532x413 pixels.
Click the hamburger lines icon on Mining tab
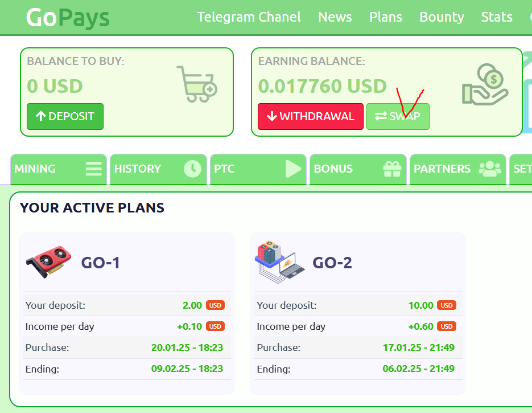93,169
